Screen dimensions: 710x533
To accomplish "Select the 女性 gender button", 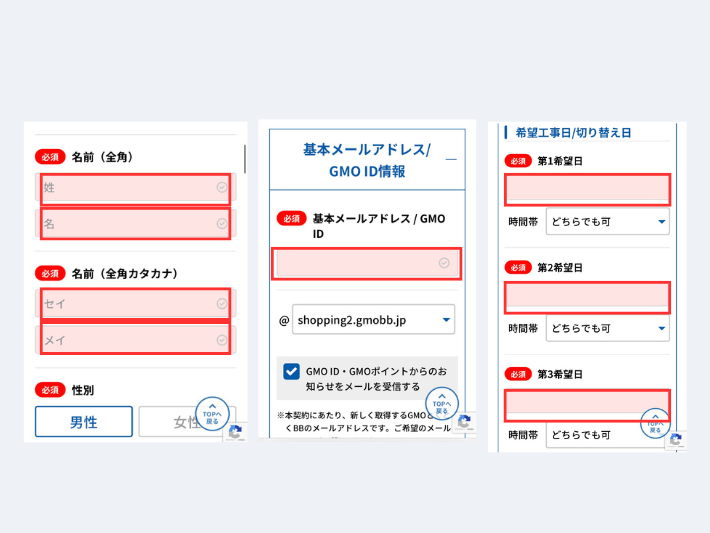I will point(187,422).
